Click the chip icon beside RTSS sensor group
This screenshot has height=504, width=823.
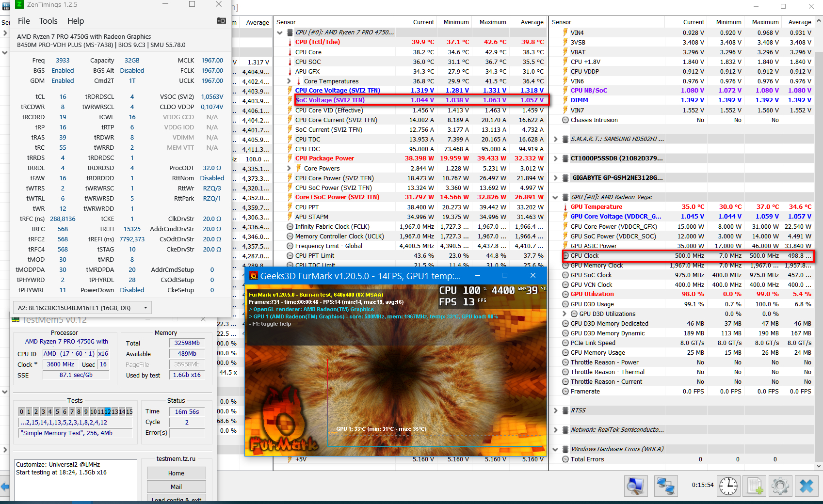(565, 410)
